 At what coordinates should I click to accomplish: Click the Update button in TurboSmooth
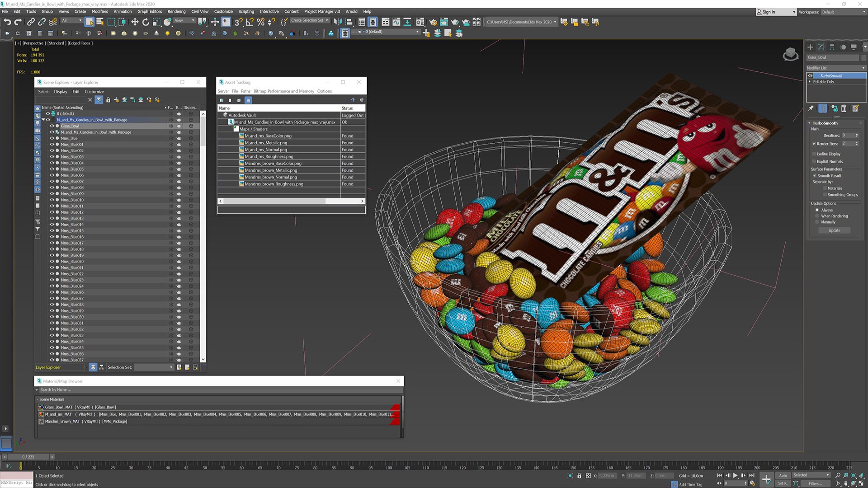point(834,230)
